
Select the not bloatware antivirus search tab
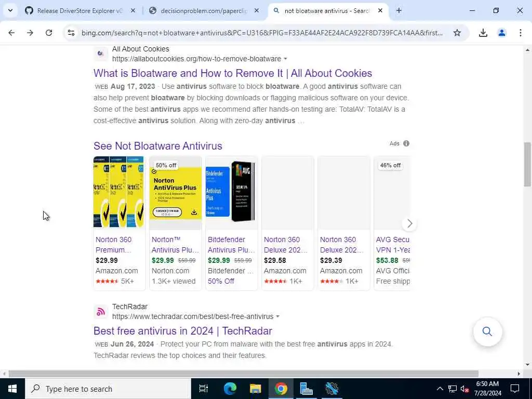click(327, 10)
